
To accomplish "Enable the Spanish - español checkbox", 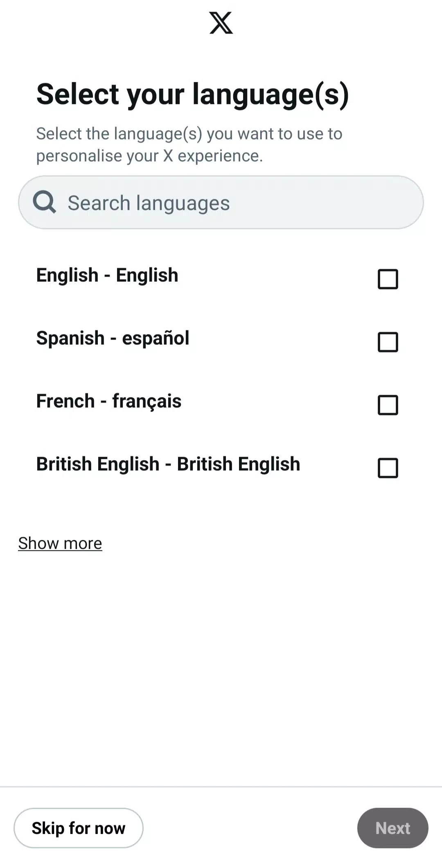I will point(388,342).
